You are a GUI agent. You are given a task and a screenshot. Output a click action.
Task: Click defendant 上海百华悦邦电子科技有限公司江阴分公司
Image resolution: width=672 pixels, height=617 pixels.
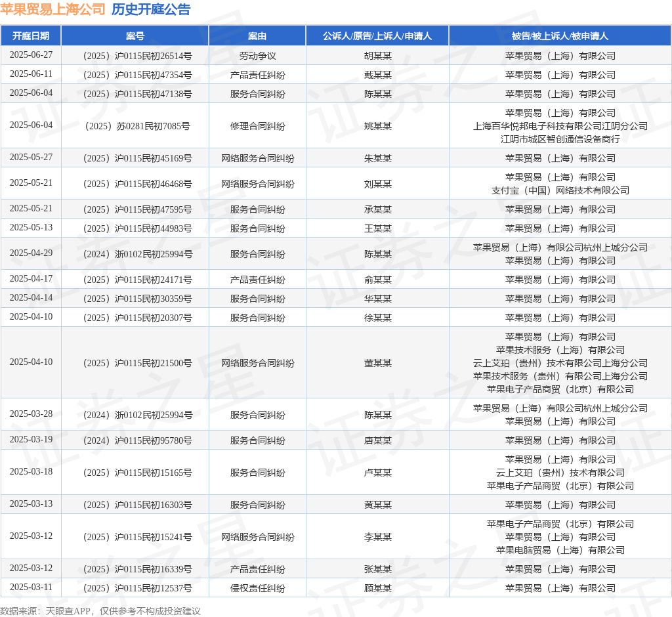(x=560, y=126)
